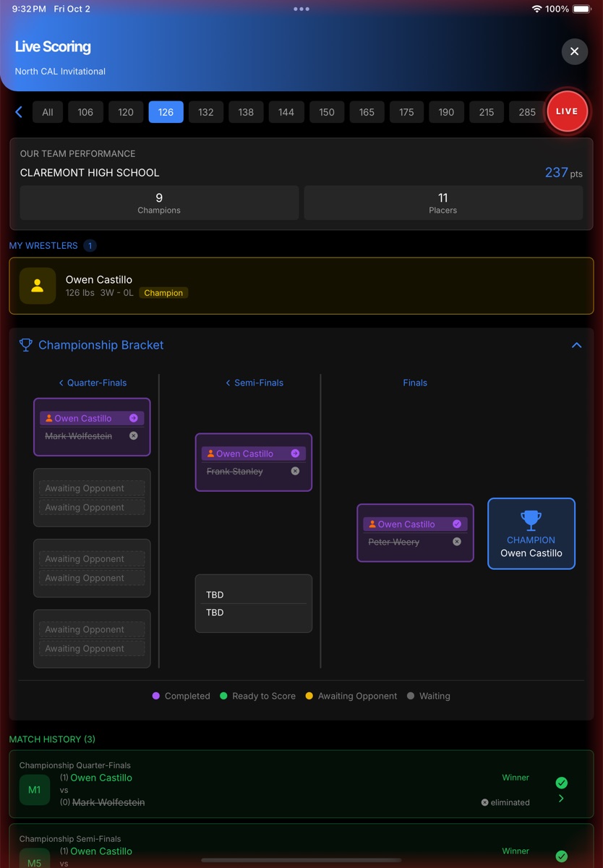Tap the yellow Champion badge

tap(163, 293)
